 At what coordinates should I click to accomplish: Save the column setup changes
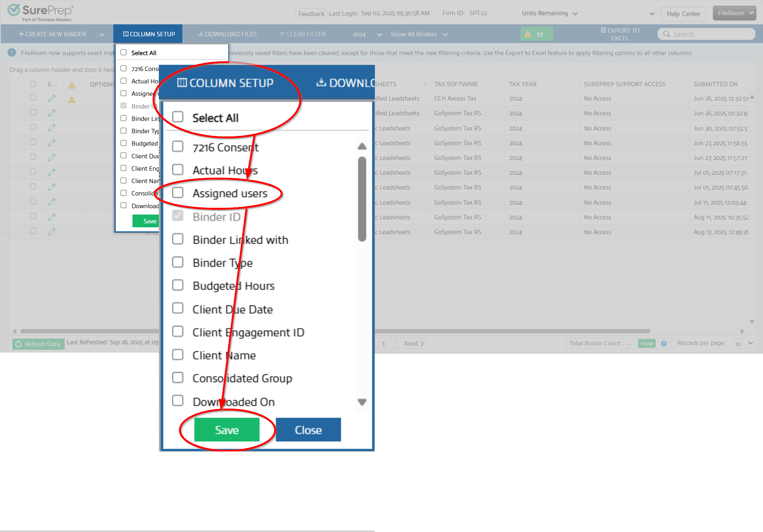coord(227,430)
